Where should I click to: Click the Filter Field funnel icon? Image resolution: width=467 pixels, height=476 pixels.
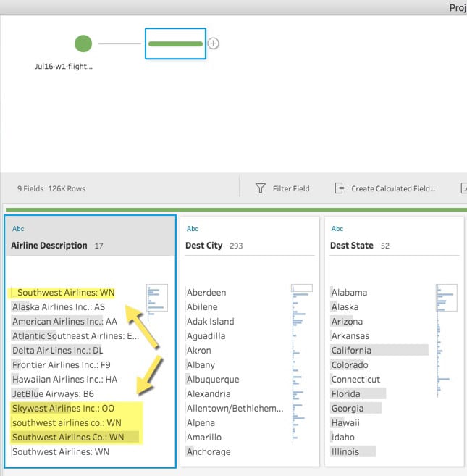coord(261,188)
